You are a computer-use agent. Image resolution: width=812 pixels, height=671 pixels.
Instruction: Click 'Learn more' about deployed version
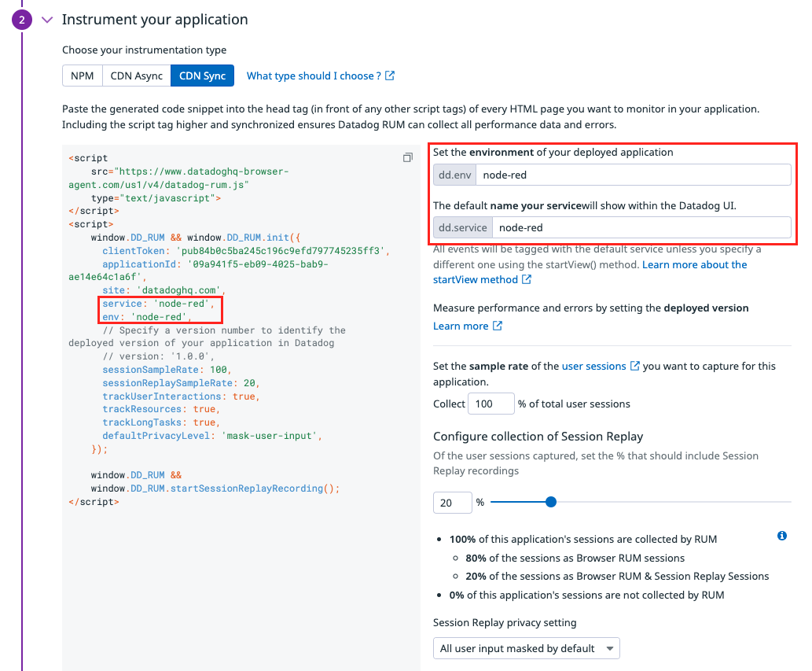(x=461, y=326)
